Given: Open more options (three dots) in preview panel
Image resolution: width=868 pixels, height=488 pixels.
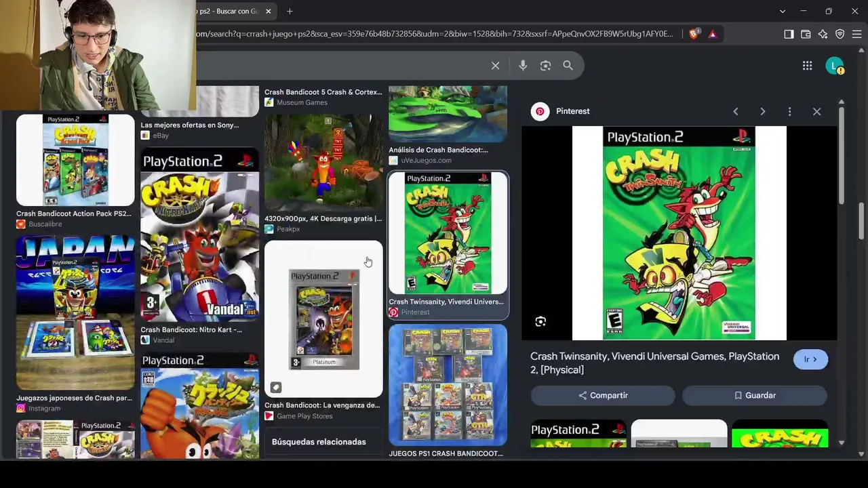Looking at the screenshot, I should coord(789,111).
